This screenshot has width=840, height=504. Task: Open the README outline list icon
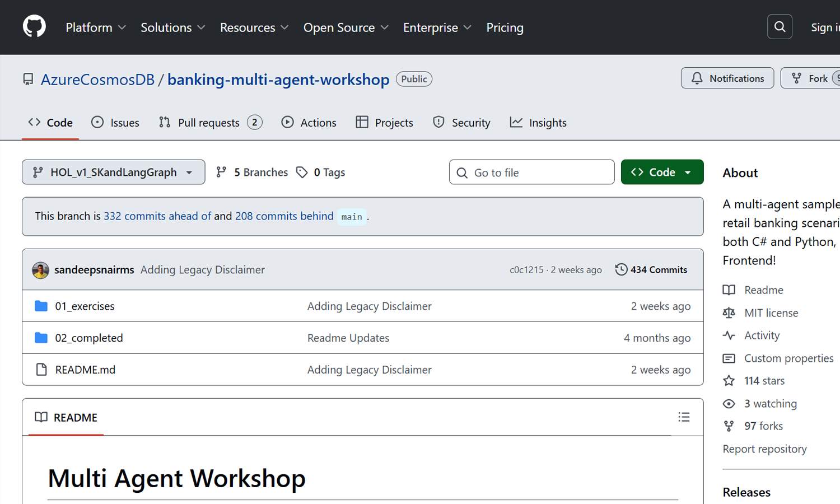[684, 417]
